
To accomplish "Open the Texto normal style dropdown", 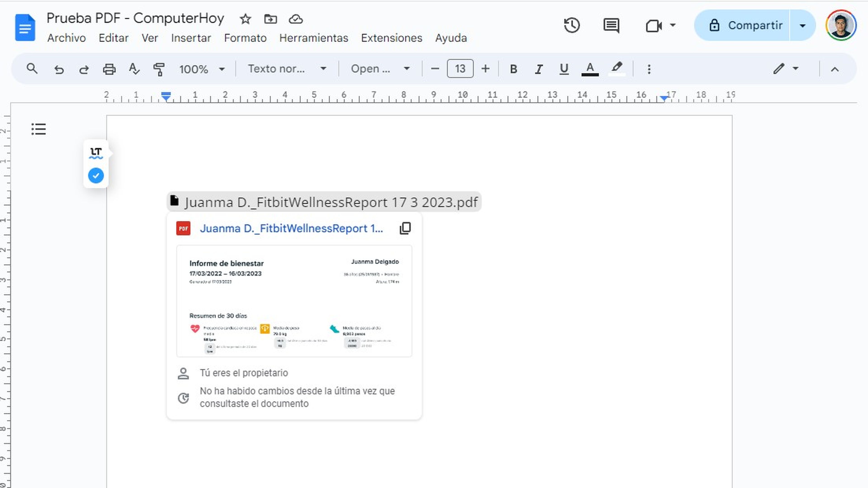I will point(288,69).
